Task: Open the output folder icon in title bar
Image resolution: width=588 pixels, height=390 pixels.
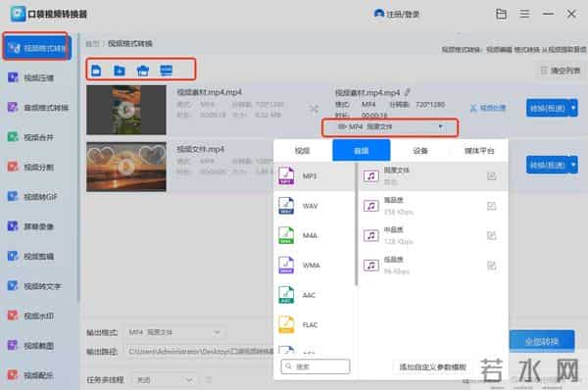Action: point(501,15)
